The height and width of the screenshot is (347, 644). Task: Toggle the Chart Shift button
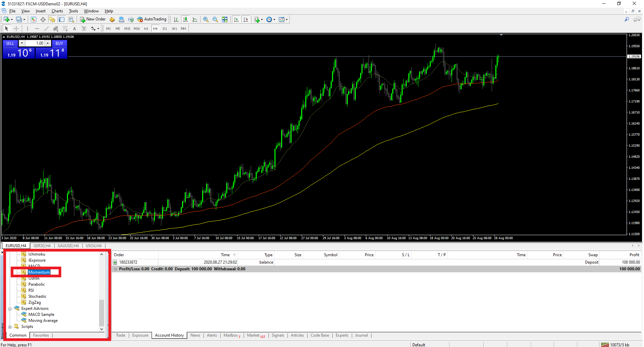pos(246,19)
